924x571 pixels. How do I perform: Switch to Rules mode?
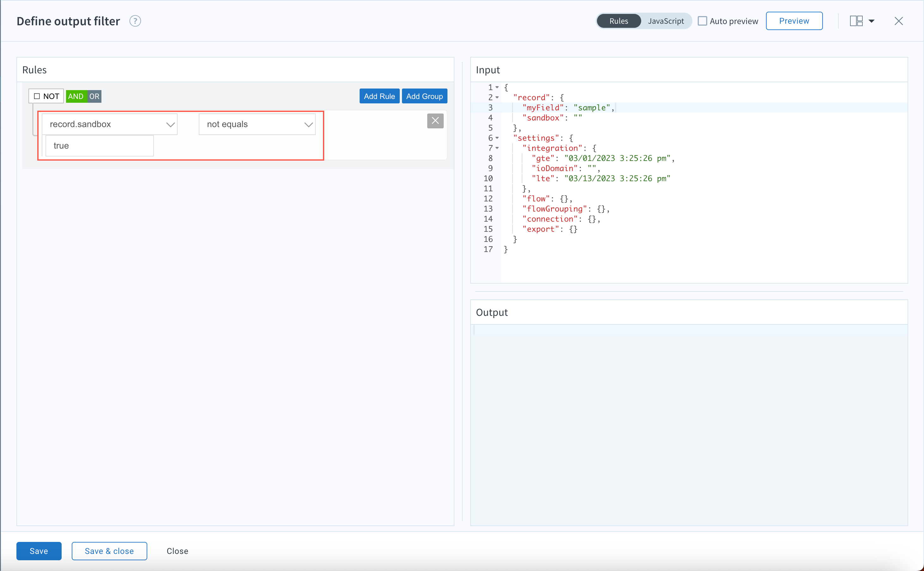(619, 21)
